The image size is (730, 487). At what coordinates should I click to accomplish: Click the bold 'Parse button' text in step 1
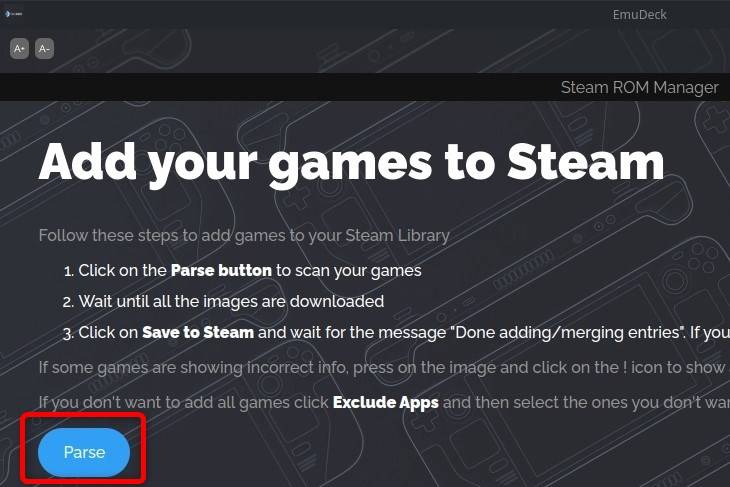coord(221,270)
